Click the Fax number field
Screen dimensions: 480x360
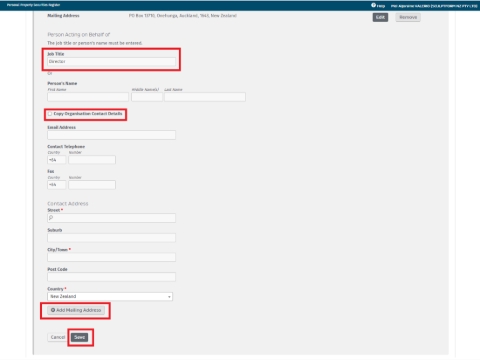point(92,185)
